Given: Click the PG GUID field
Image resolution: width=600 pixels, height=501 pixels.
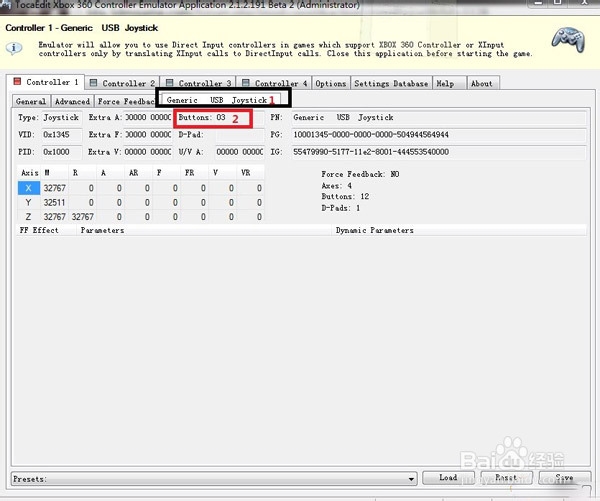Looking at the screenshot, I should click(x=439, y=135).
